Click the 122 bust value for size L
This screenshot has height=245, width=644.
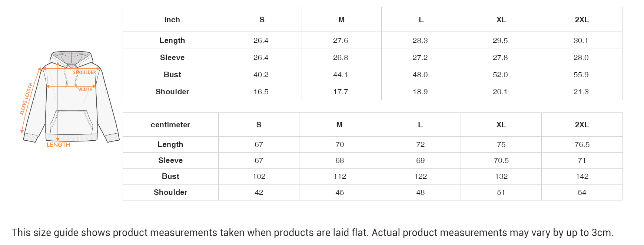[x=420, y=176]
